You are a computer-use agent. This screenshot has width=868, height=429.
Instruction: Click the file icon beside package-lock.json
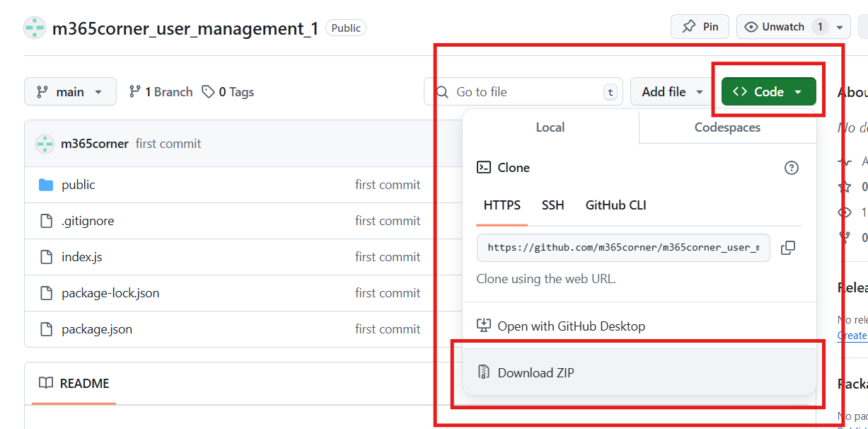pos(46,293)
